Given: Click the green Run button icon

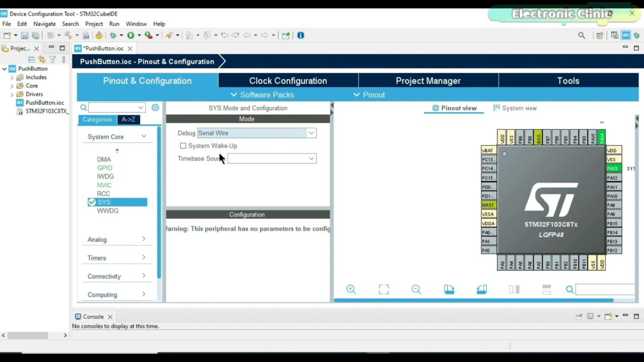Looking at the screenshot, I should click(131, 36).
